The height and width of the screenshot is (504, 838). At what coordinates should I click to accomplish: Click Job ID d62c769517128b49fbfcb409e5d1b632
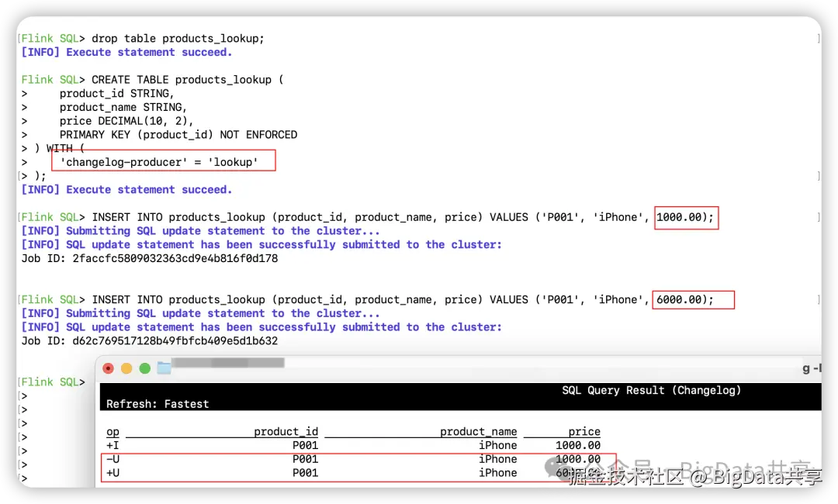175,340
